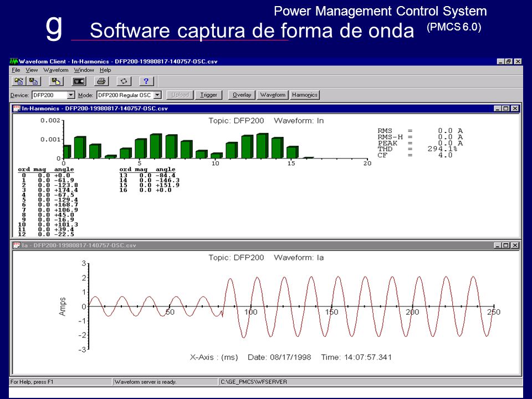Viewport: 532px width, 399px height.
Task: Close the Ia waveform child window
Action: [x=515, y=245]
